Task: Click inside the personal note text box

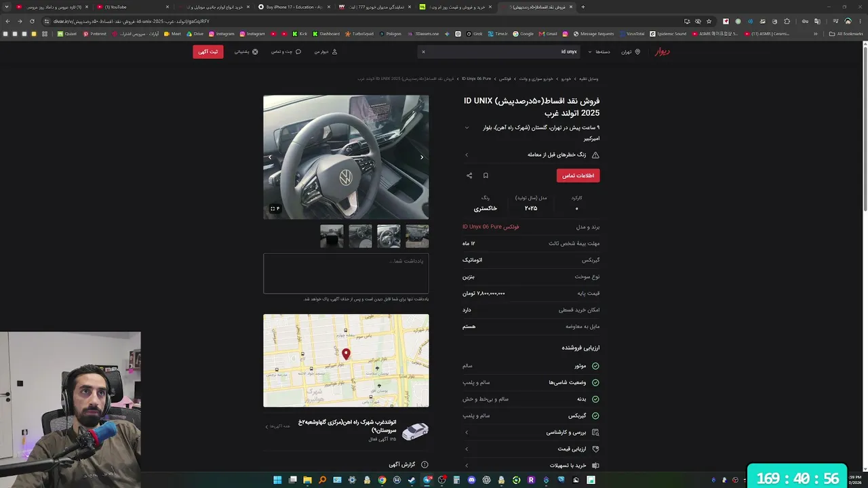Action: pyautogui.click(x=346, y=274)
